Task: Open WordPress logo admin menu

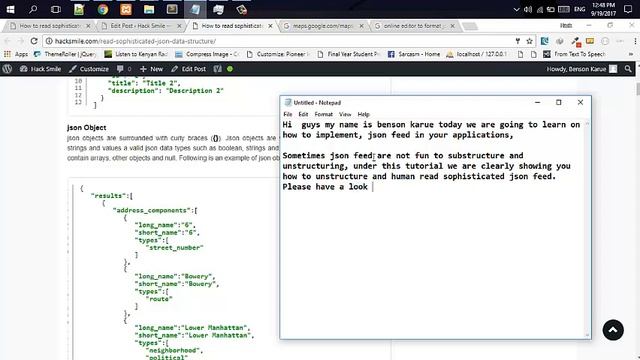Action: [7, 69]
